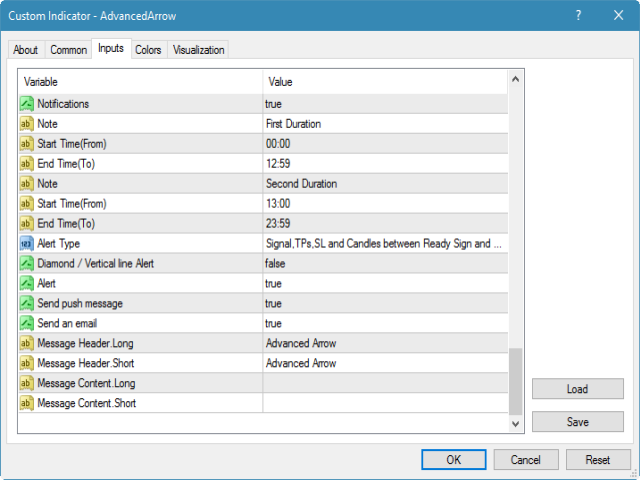The width and height of the screenshot is (640, 480).
Task: Click the Send push message icon
Action: pyautogui.click(x=27, y=304)
